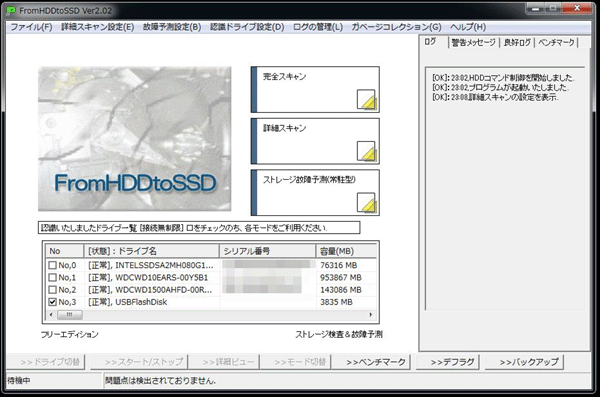Select drive row WDCWD10EARS-00Y5B1
Screen dimensions: 600x397
[x=211, y=277]
